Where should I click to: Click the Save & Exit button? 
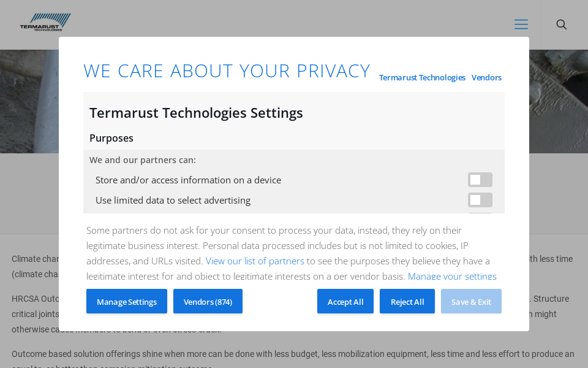(x=471, y=301)
